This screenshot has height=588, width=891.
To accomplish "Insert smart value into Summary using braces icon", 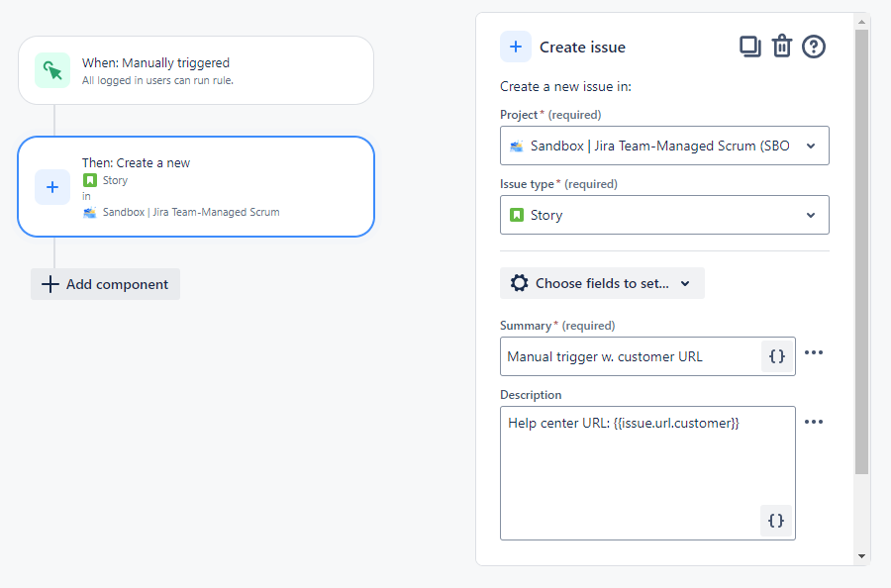I will click(776, 354).
